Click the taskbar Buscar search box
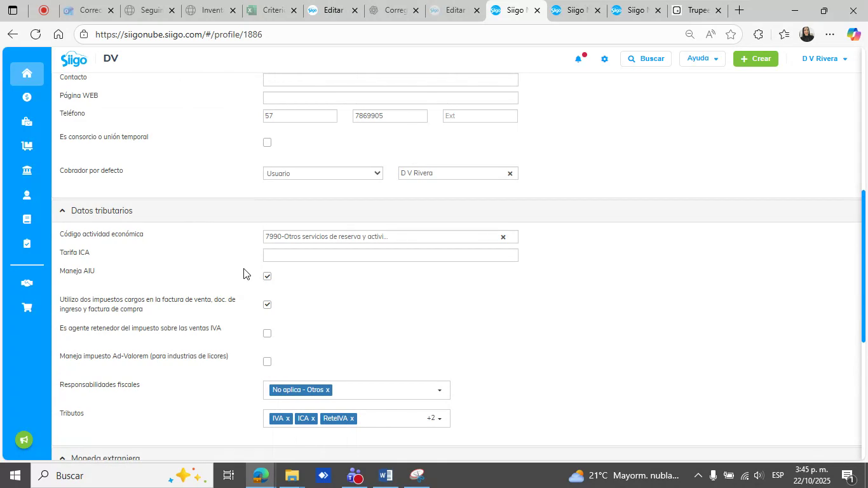This screenshot has width=868, height=488. coord(121,475)
